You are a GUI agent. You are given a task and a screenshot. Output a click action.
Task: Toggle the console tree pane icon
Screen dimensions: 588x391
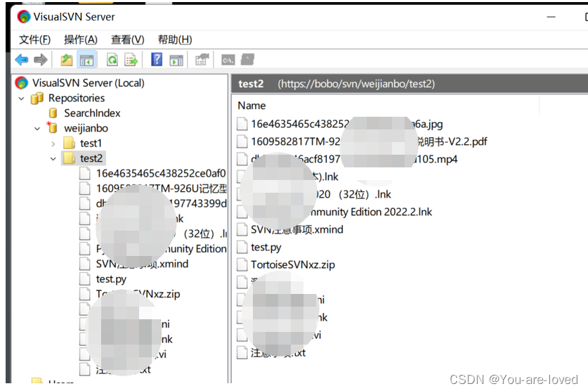(86, 60)
